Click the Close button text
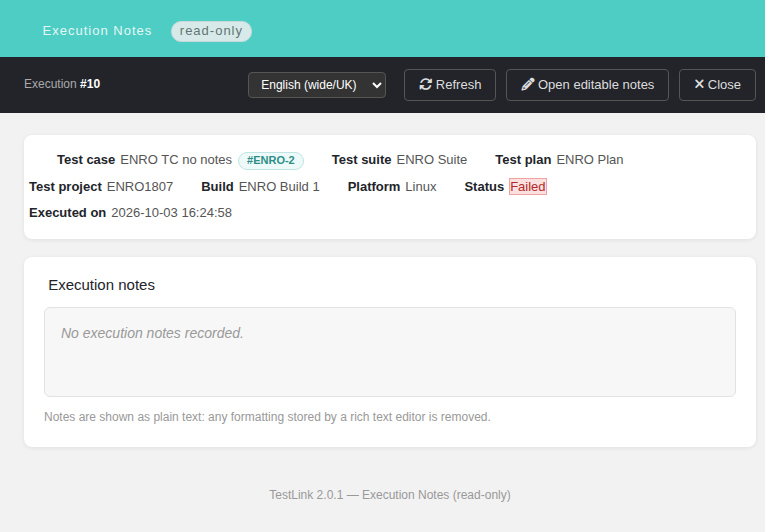The width and height of the screenshot is (765, 532). pyautogui.click(x=724, y=85)
